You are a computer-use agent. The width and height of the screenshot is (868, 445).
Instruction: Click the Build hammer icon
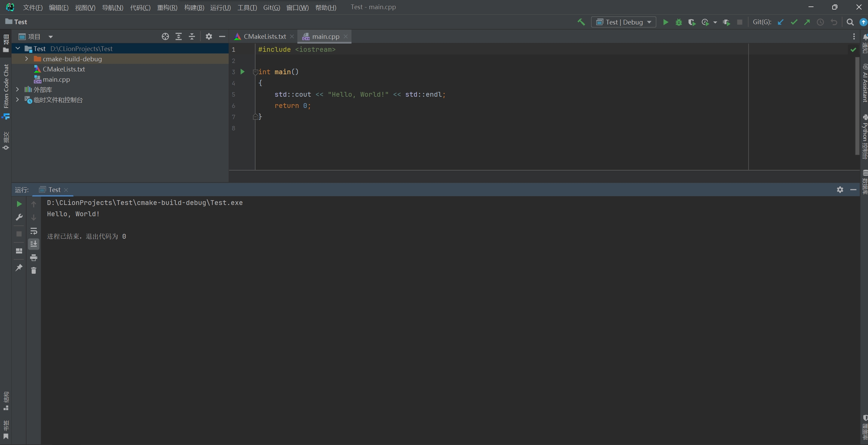pos(581,22)
